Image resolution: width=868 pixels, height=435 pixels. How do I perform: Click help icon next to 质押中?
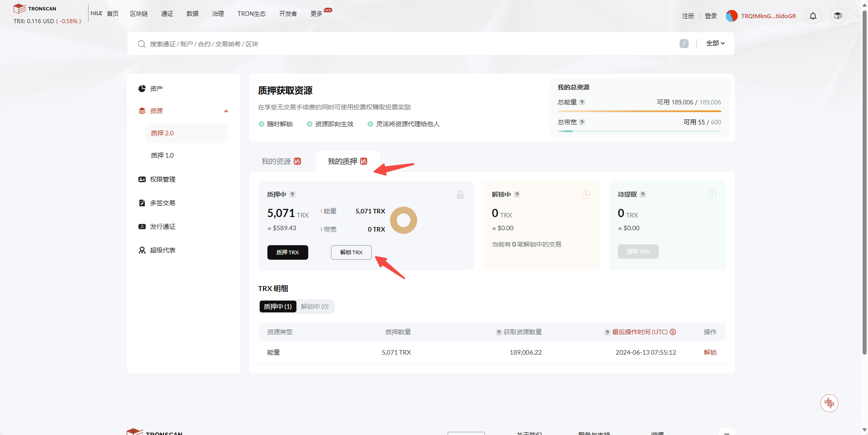(x=292, y=194)
